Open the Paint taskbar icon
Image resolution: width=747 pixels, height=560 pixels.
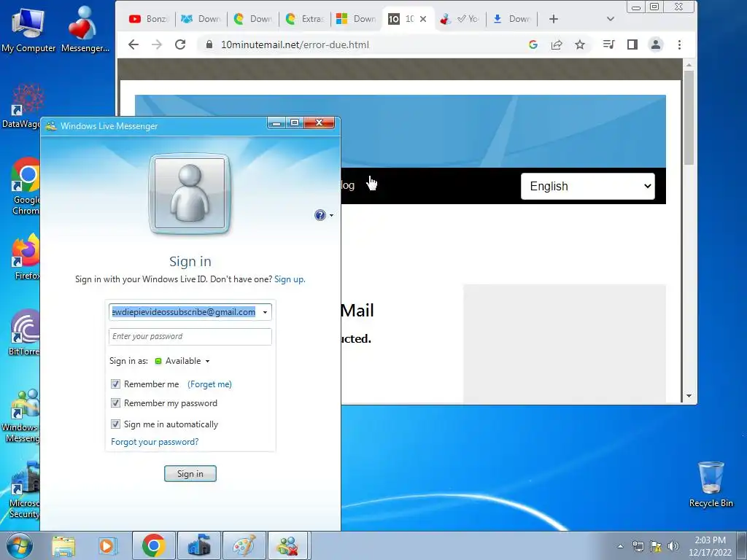tap(244, 545)
